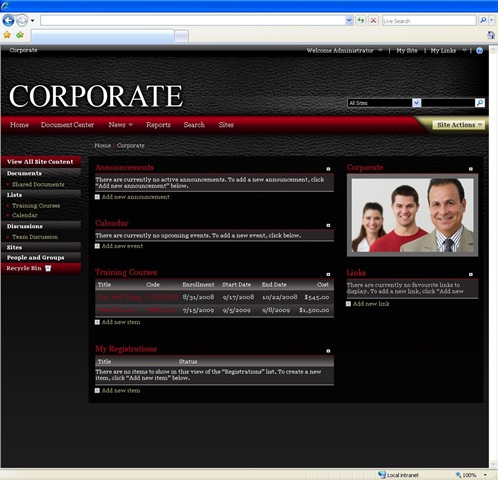The image size is (498, 480).
Task: Click the site search magnifier icon
Action: point(480,103)
